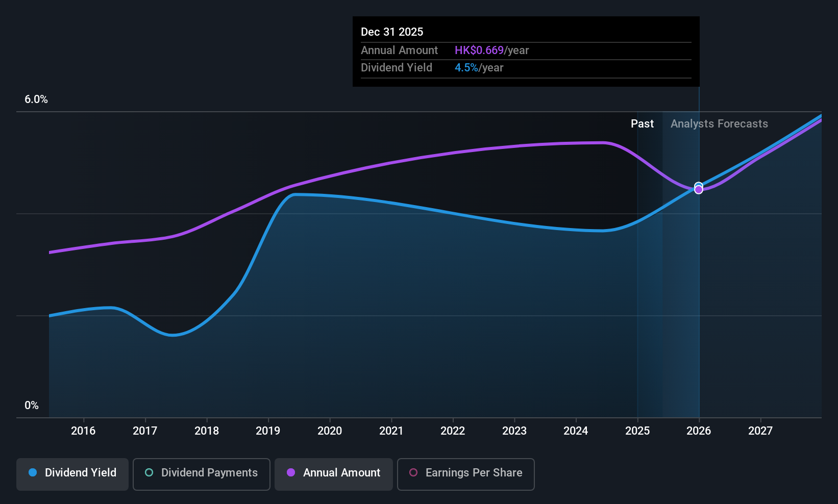Click the Analysts Forecasts label

point(719,124)
